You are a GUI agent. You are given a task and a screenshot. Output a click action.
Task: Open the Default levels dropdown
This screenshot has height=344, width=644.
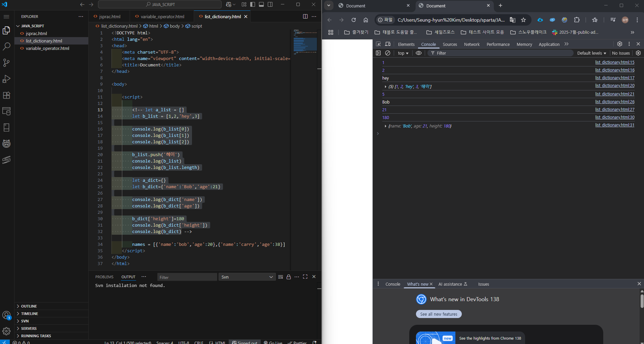click(x=591, y=53)
